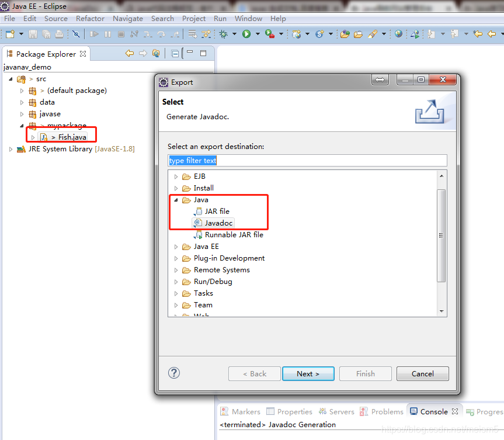This screenshot has height=440, width=504.
Task: Click the Drop to Frame icon
Action: click(x=193, y=34)
